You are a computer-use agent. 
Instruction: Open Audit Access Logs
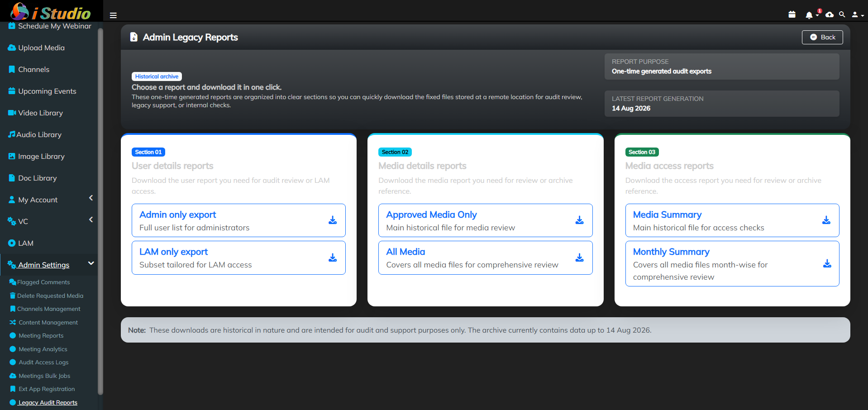(39, 362)
